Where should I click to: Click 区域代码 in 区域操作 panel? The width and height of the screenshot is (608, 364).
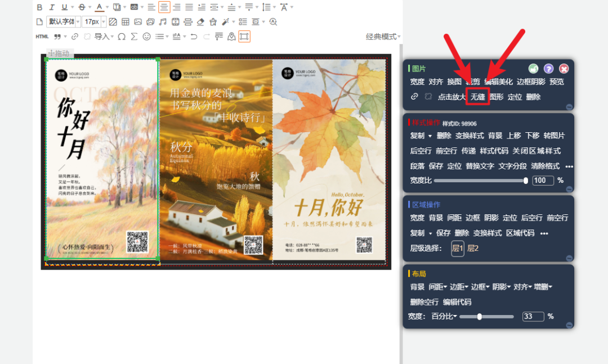click(520, 233)
